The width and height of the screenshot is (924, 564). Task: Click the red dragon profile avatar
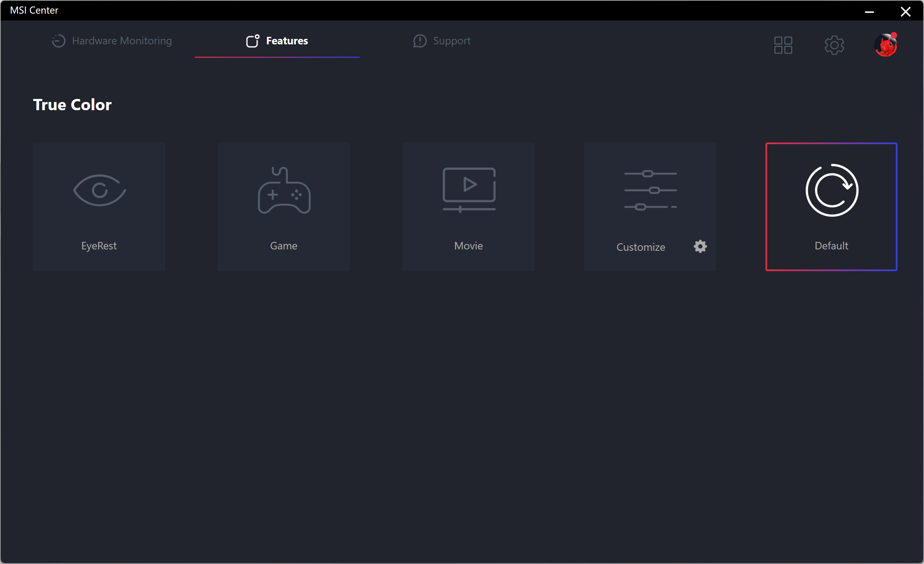(885, 45)
